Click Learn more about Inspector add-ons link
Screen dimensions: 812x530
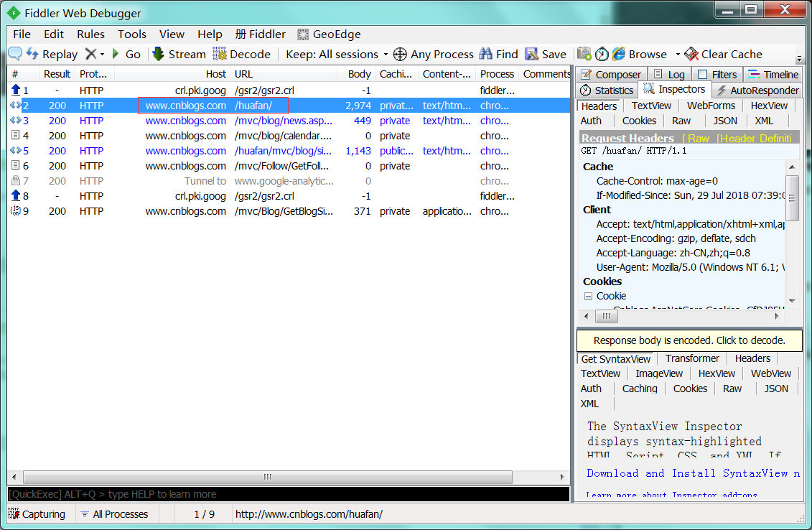click(671, 496)
